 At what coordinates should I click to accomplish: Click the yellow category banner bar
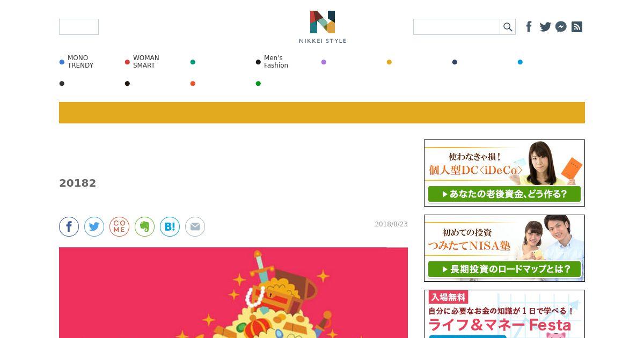[x=322, y=113]
